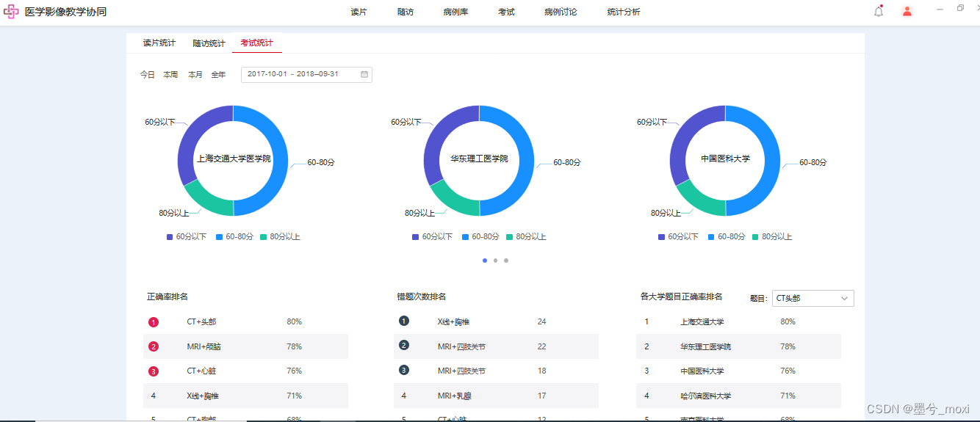This screenshot has height=422, width=980.
Task: Toggle 60-80分 legend under 华东理工医学院 chart
Action: pyautogui.click(x=481, y=237)
